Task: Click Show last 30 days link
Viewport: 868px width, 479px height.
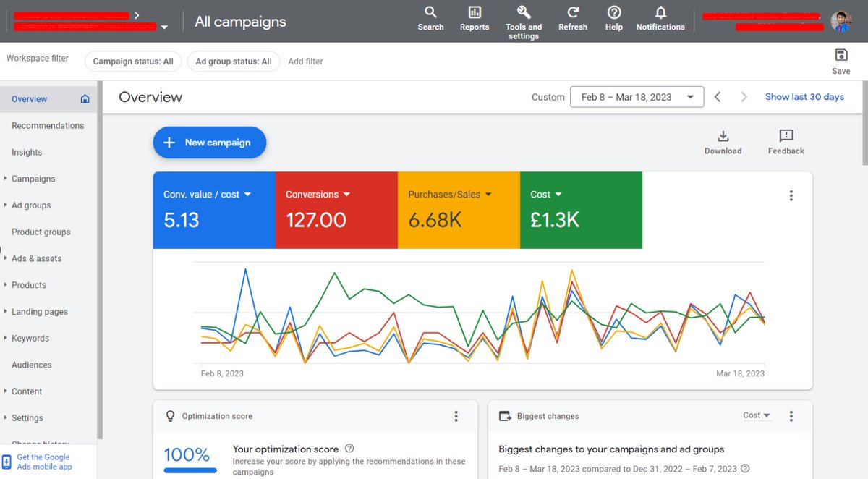Action: [x=804, y=97]
